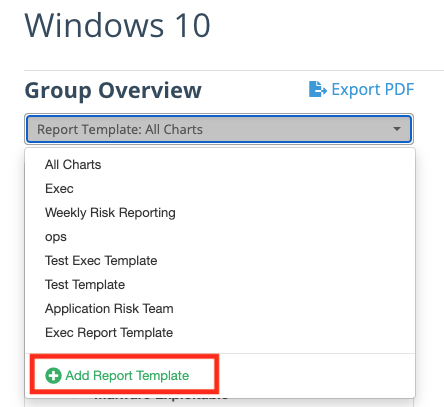Image resolution: width=444 pixels, height=407 pixels.
Task: Open the Report Template combo box
Action: (219, 129)
